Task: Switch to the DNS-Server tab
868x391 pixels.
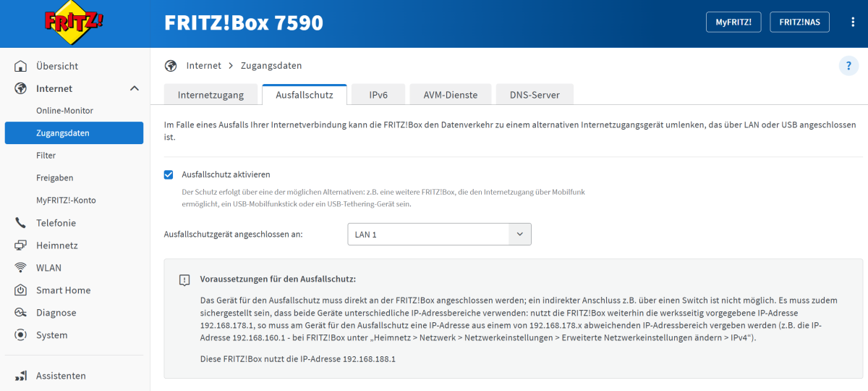Action: point(535,95)
